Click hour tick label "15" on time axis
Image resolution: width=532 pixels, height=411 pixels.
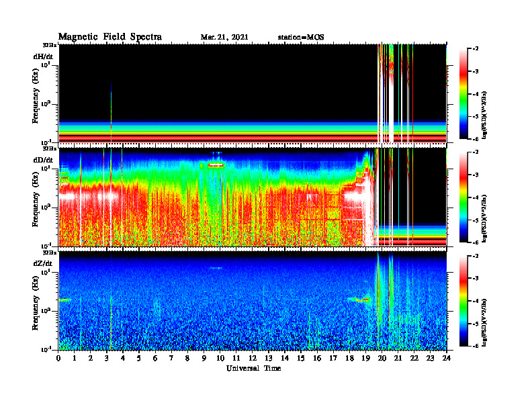coord(301,358)
